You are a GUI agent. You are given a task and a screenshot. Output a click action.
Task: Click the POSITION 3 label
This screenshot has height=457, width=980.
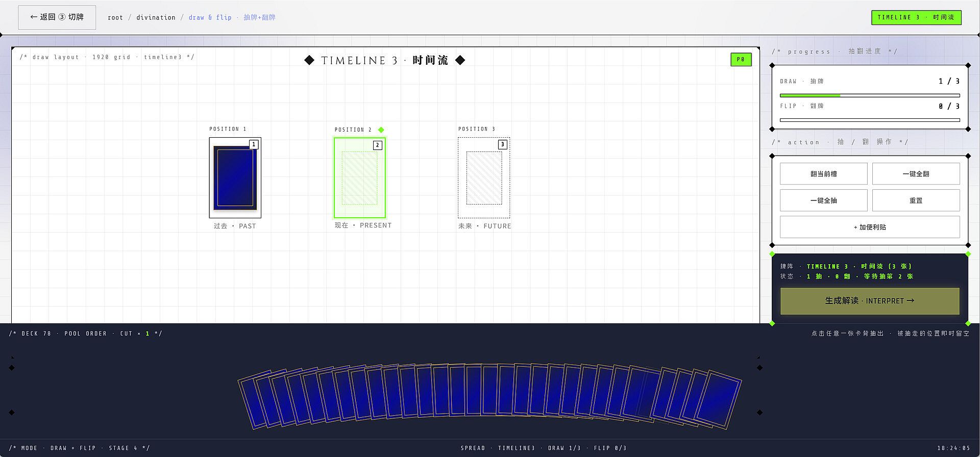[477, 129]
